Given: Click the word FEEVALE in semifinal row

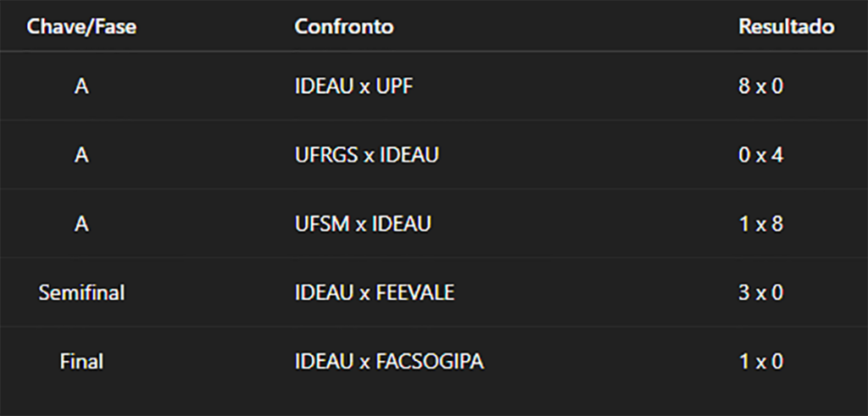Looking at the screenshot, I should click(x=415, y=292).
